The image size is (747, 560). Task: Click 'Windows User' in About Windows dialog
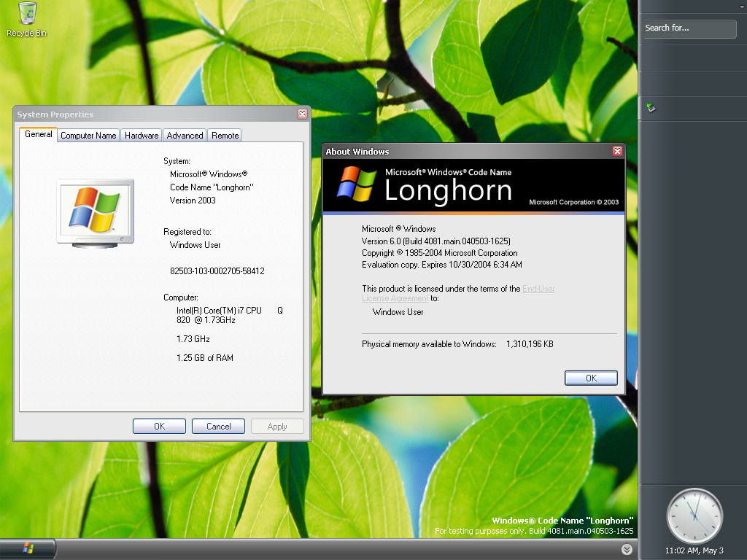(x=398, y=312)
